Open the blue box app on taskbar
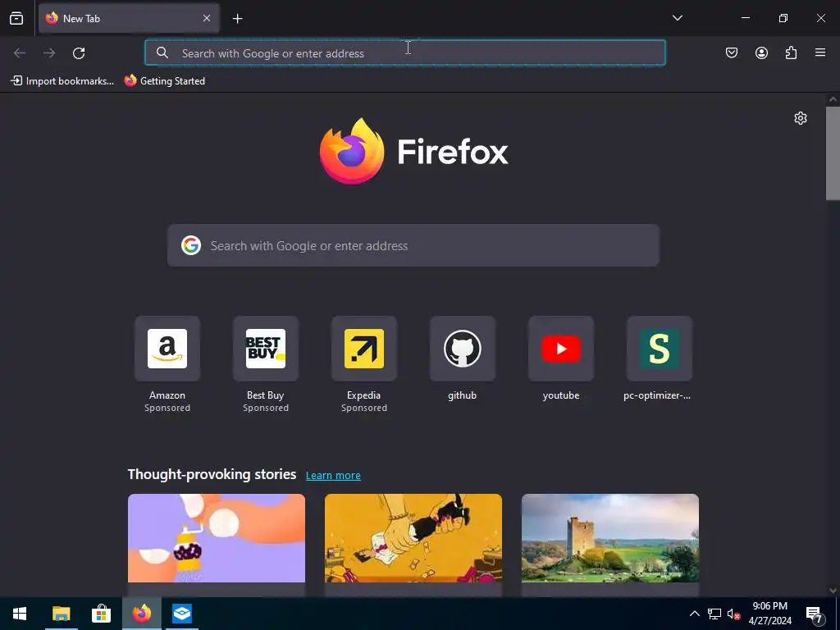This screenshot has height=630, width=840. point(182,614)
